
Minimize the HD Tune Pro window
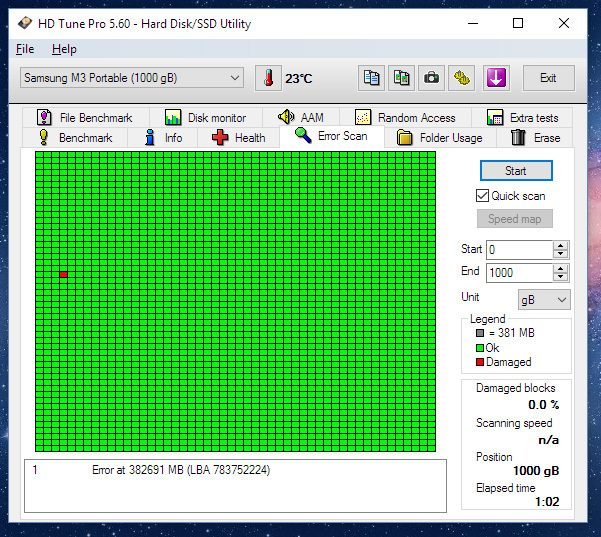pos(473,23)
